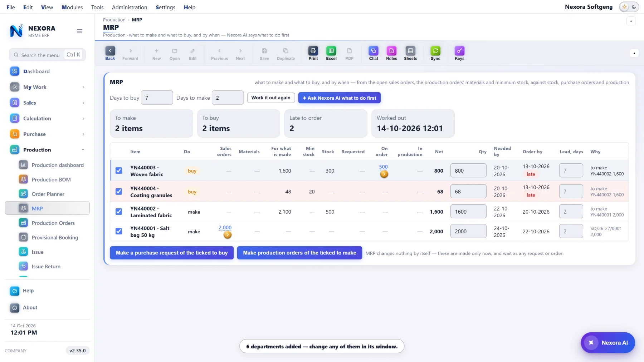Click the Forward toolbar icon
This screenshot has height=362, width=644.
130,53
